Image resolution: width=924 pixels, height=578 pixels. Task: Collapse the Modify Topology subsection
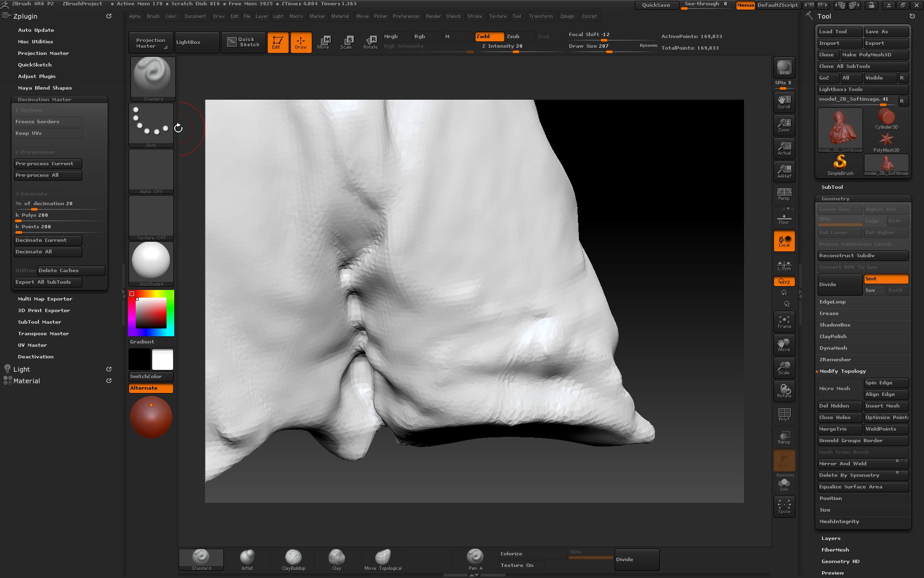(842, 371)
